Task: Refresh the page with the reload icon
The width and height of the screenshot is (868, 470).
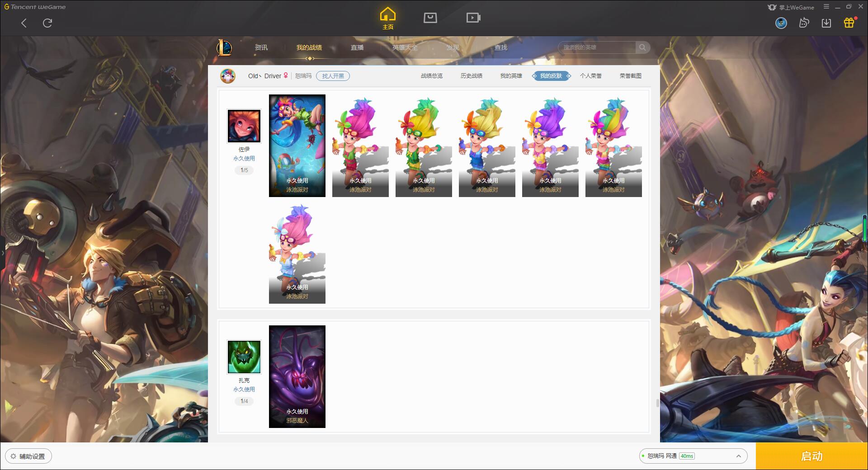Action: click(x=47, y=23)
